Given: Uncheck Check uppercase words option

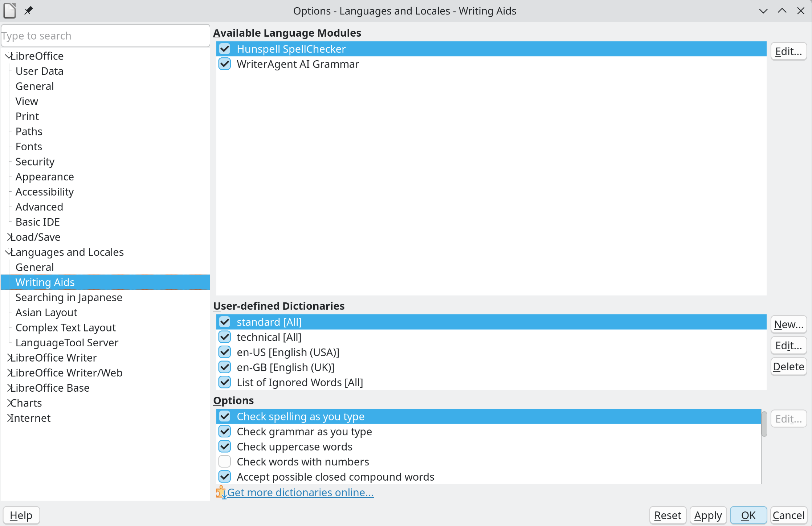Looking at the screenshot, I should (225, 447).
